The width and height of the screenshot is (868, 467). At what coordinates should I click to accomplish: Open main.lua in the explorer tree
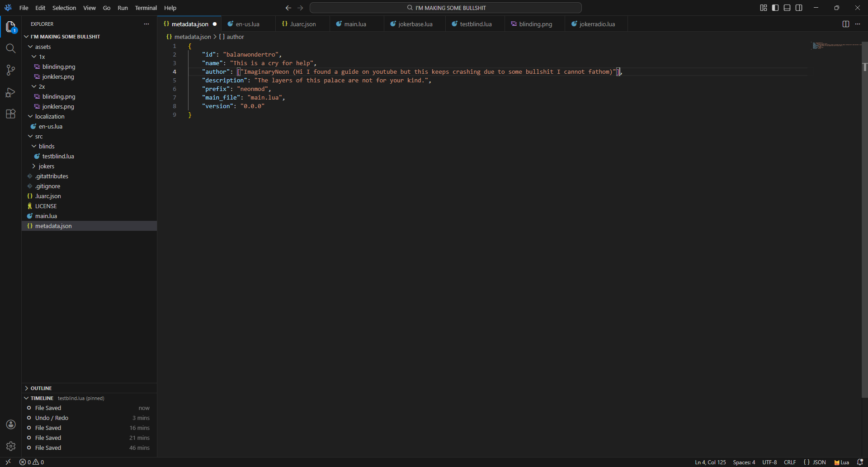point(46,216)
